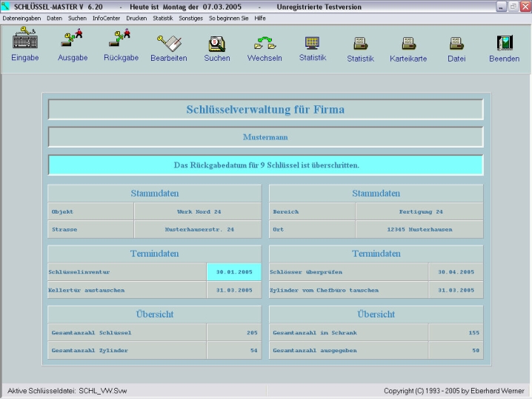
Task: Print the Karteikarte via the toolbar
Action: click(408, 44)
